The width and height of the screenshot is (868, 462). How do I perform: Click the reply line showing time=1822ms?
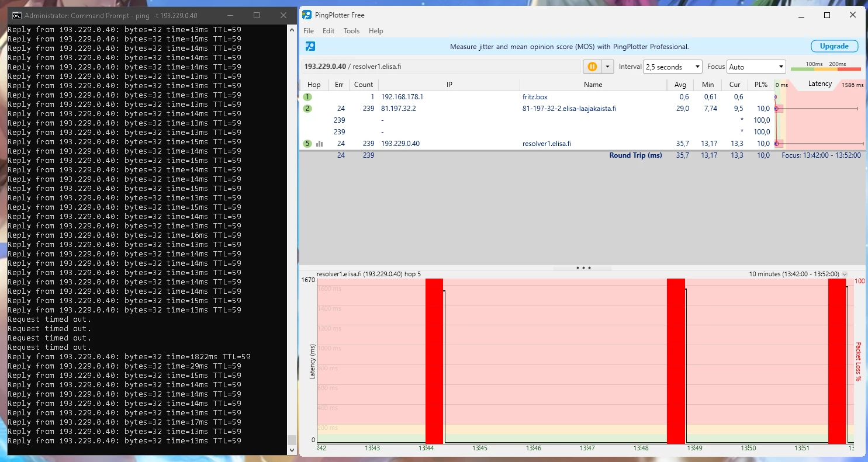(129, 357)
